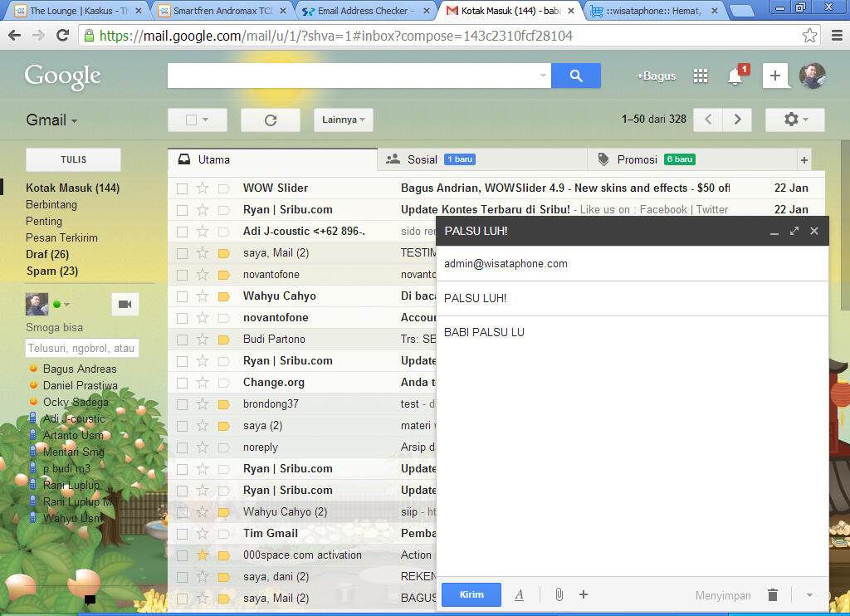Select the Wahyu Cahyo email checkbox
This screenshot has width=850, height=616.
[182, 296]
